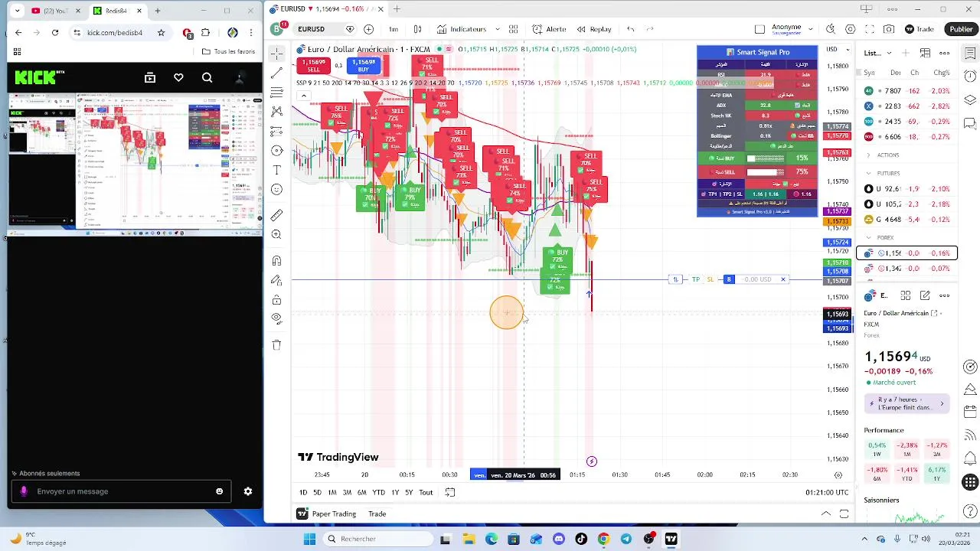Viewport: 980px width, 551px height.
Task: Select the text annotation tool
Action: point(276,170)
